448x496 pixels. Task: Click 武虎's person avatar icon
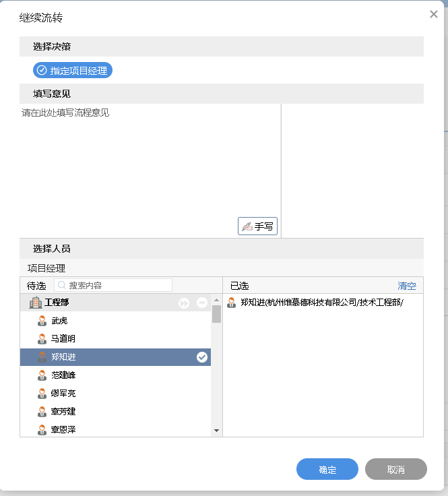coord(42,321)
